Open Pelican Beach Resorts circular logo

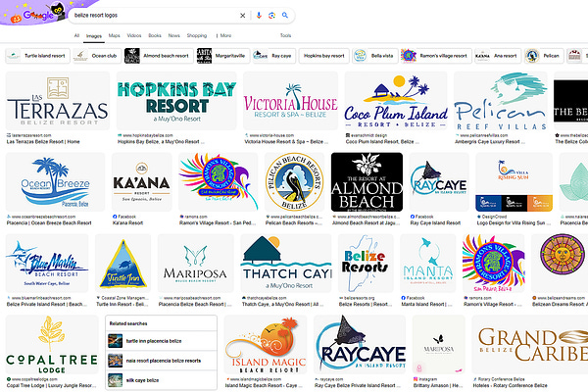(294, 182)
